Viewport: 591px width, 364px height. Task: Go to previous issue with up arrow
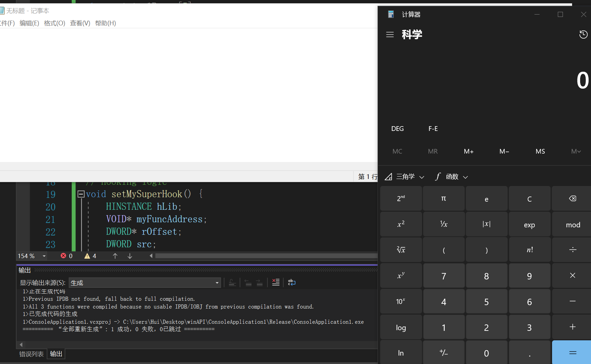tap(115, 256)
